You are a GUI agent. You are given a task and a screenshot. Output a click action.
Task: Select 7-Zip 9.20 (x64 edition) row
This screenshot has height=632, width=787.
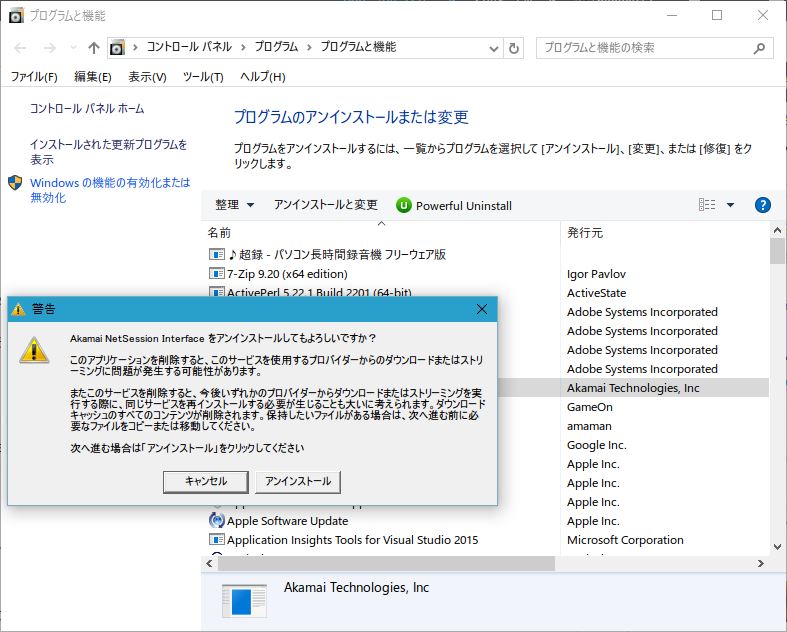click(287, 274)
